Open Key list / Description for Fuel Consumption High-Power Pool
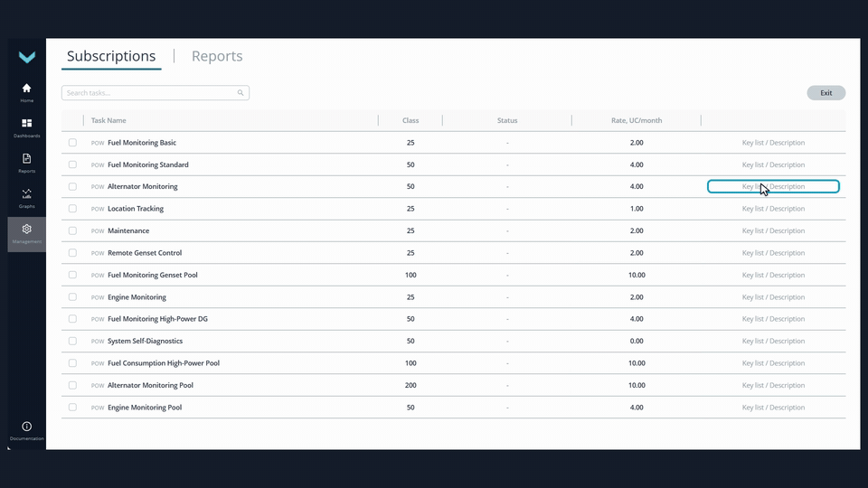 pyautogui.click(x=773, y=363)
